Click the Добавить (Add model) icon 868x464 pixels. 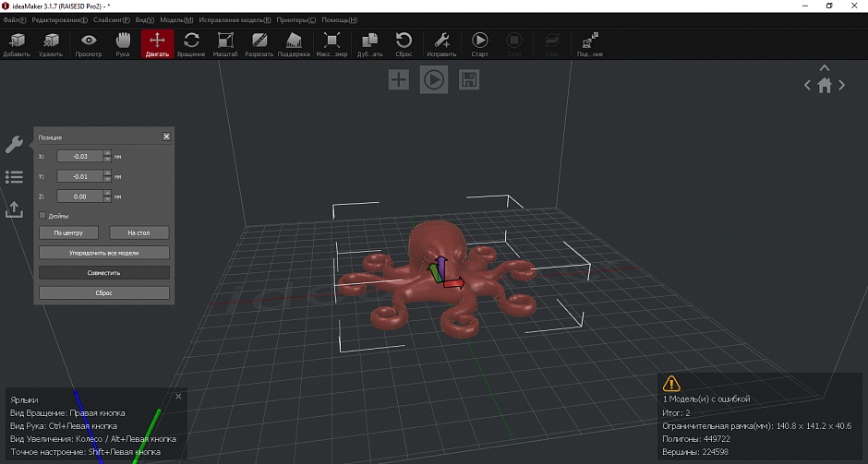pyautogui.click(x=17, y=43)
